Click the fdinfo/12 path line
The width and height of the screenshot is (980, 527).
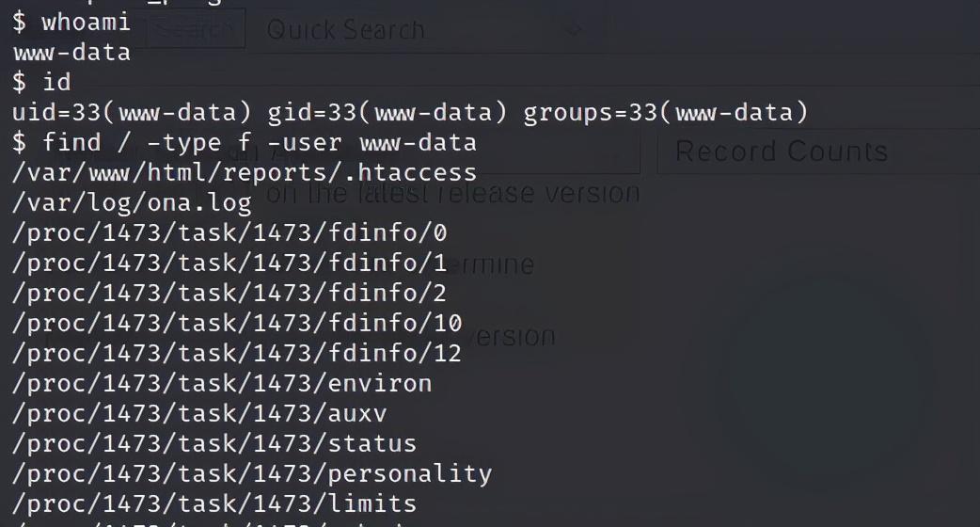click(x=237, y=353)
